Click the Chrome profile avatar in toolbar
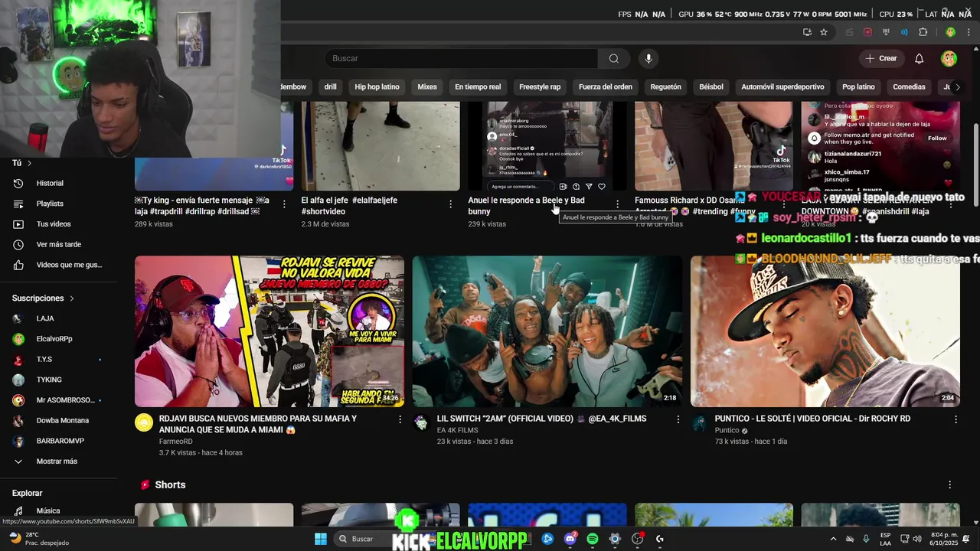 pyautogui.click(x=950, y=32)
